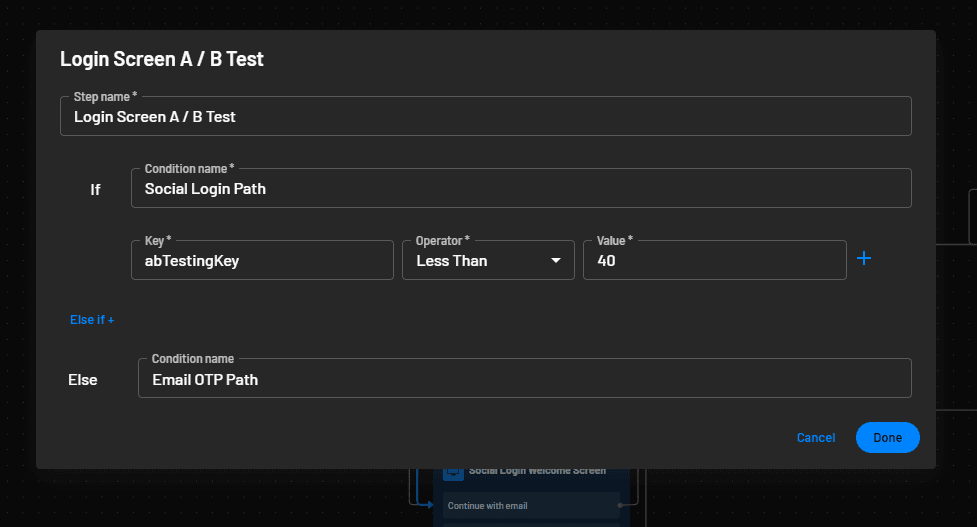Click the Continue with email node item
977x527 pixels.
tap(530, 506)
